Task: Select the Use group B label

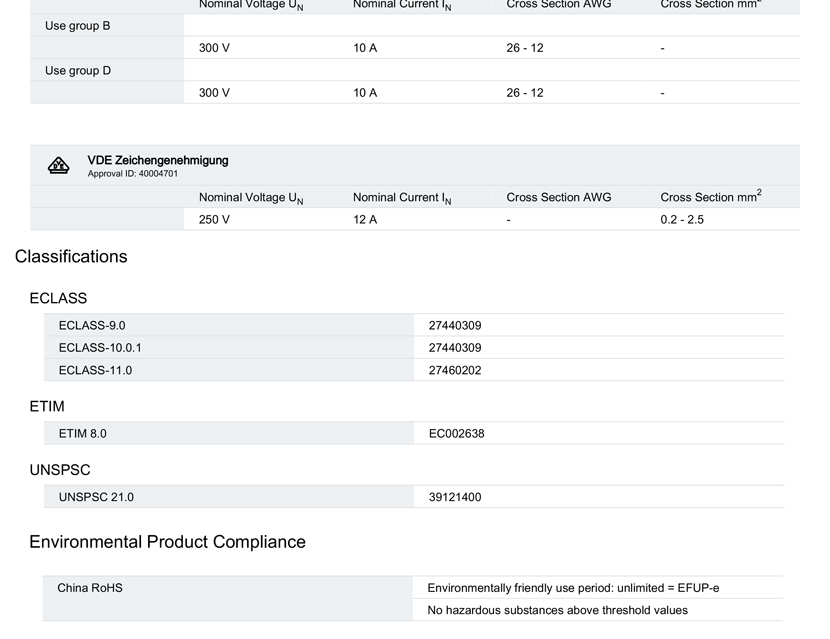Action: pyautogui.click(x=78, y=26)
